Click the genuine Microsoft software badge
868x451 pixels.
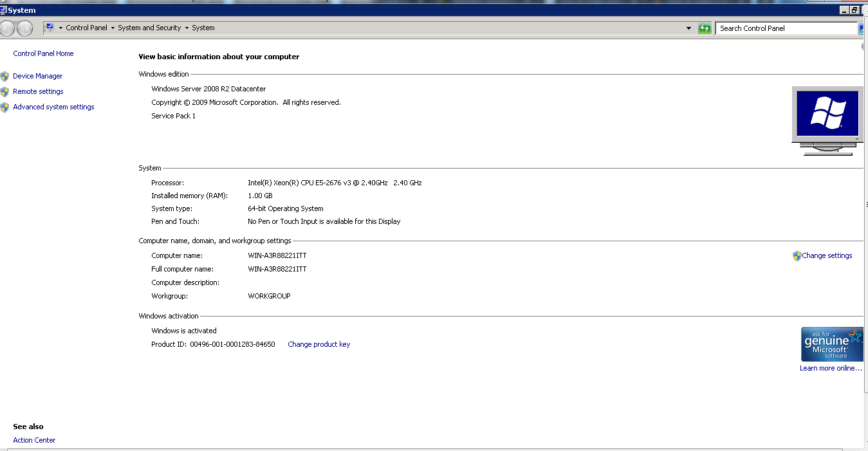coord(831,345)
